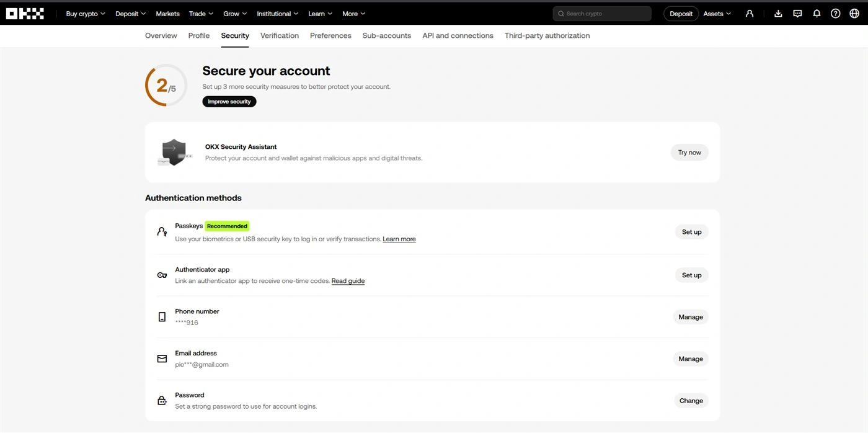868x433 pixels.
Task: Click the outlined Deposit button
Action: click(x=681, y=14)
